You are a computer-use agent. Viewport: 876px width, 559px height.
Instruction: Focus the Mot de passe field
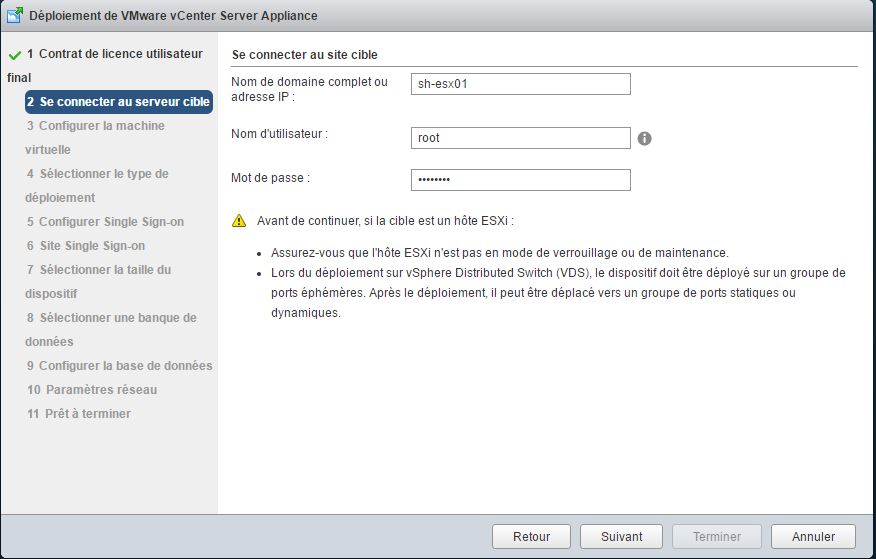521,180
